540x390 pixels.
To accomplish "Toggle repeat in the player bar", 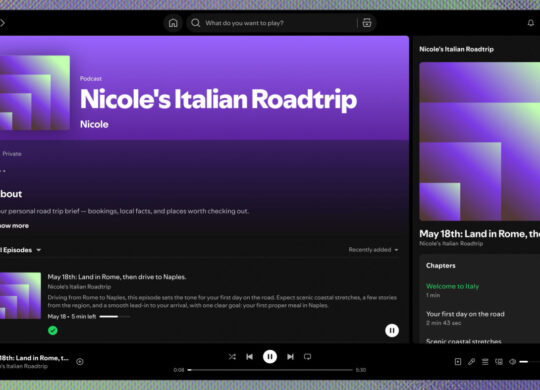I will pyautogui.click(x=308, y=357).
